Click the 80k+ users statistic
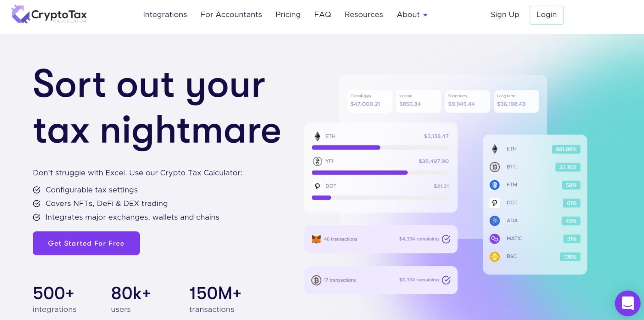644x320 pixels. [x=131, y=299]
